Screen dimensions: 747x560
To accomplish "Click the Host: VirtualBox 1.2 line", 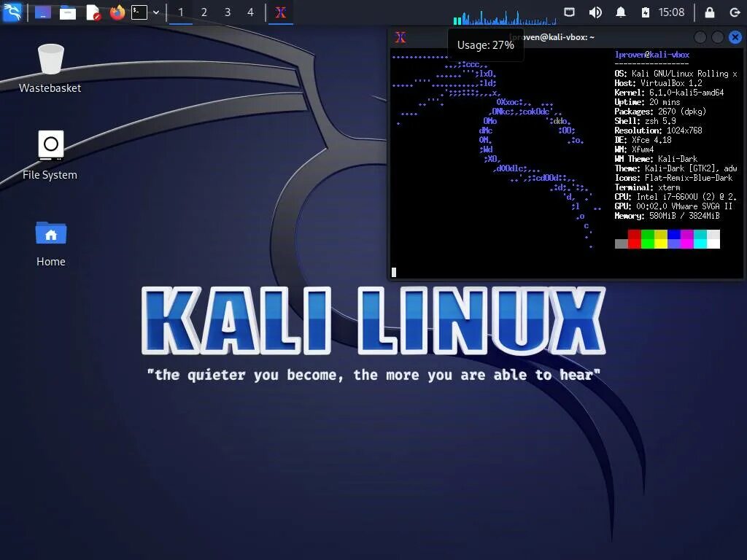I will 658,83.
